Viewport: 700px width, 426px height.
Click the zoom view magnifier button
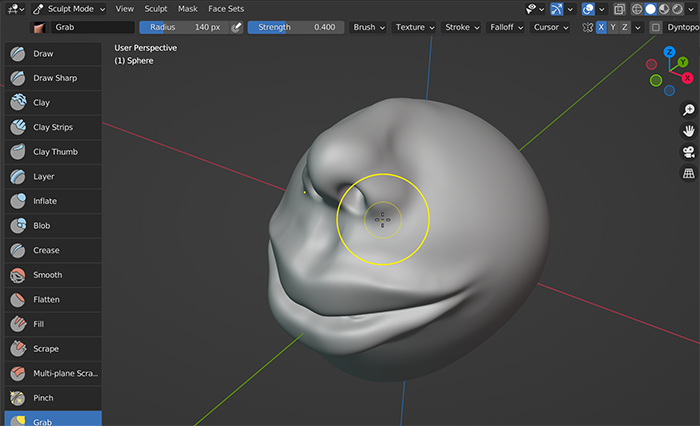pos(688,110)
